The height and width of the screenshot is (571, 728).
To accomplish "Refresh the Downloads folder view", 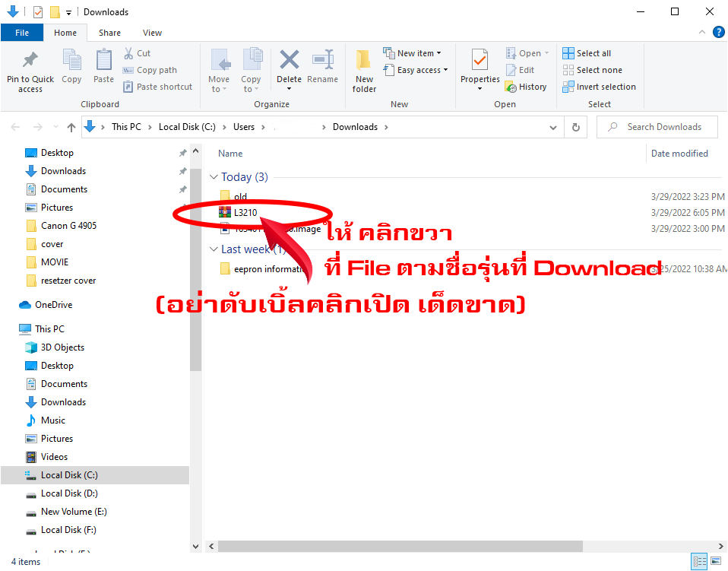I will [576, 127].
